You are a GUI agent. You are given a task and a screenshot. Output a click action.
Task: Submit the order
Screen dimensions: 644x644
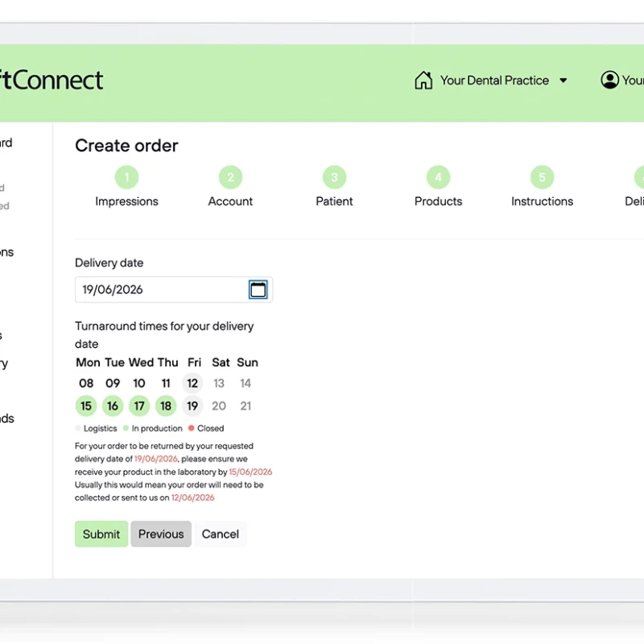pos(101,534)
